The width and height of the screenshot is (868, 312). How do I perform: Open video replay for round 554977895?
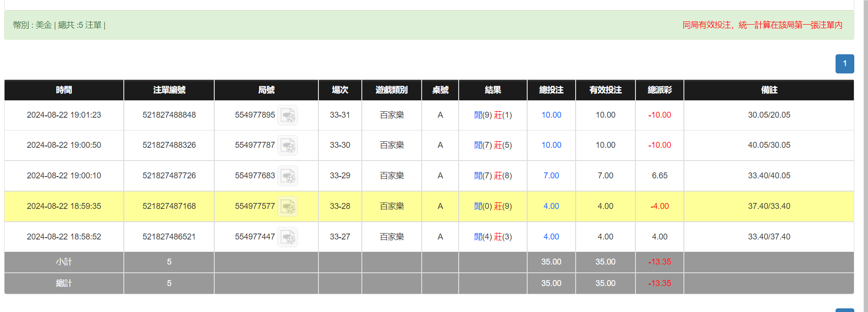(288, 115)
